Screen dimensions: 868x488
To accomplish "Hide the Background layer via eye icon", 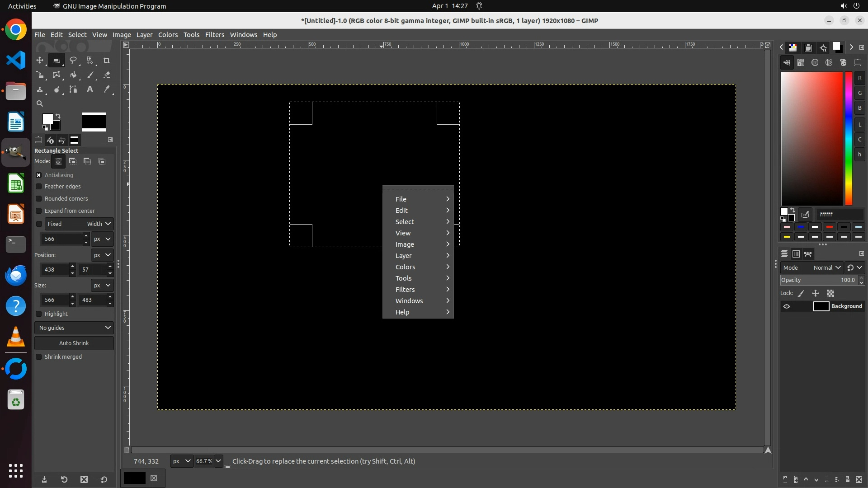I will click(x=787, y=306).
